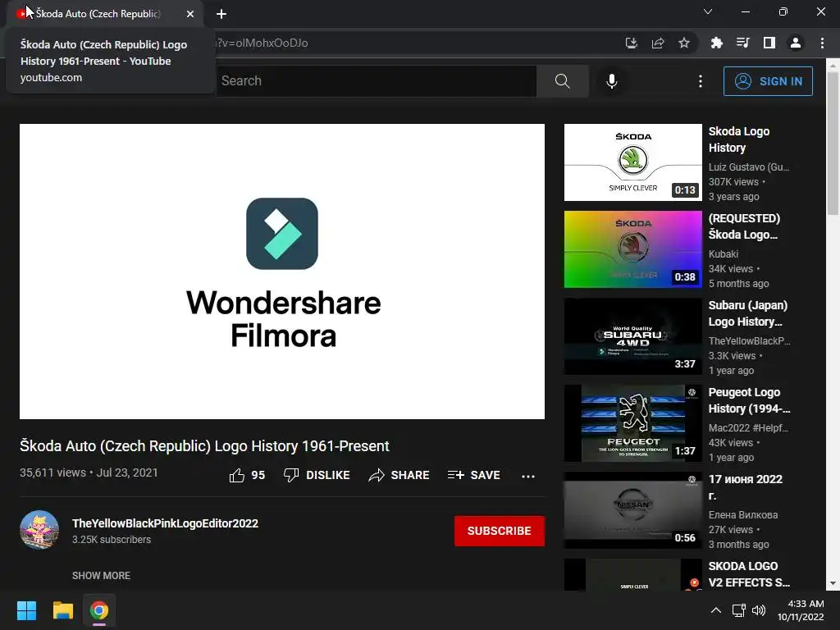Screen dimensions: 840x630
Task: Open Chrome tab search chevron
Action: (x=708, y=11)
